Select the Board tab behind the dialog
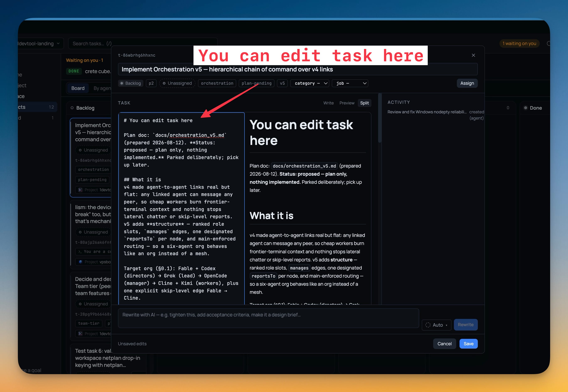Image resolution: width=568 pixels, height=392 pixels. [78, 88]
